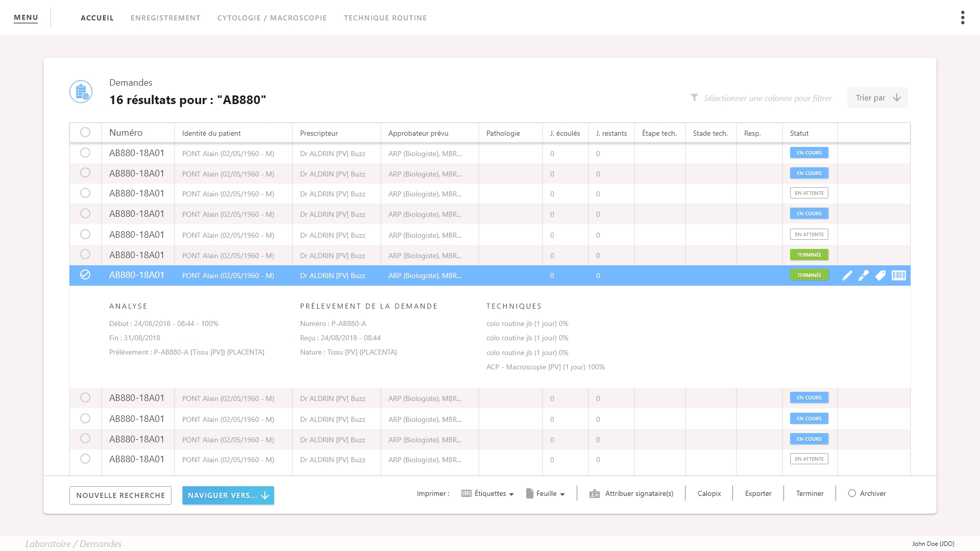Click the filter funnel icon to filter columns
The width and height of the screenshot is (980, 551).
tap(694, 97)
